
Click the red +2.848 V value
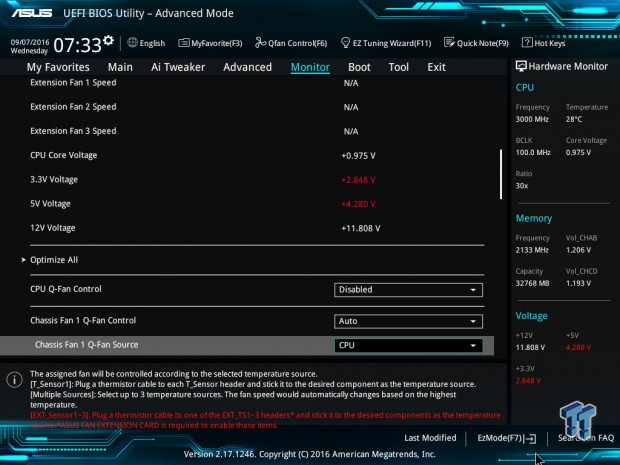point(358,180)
